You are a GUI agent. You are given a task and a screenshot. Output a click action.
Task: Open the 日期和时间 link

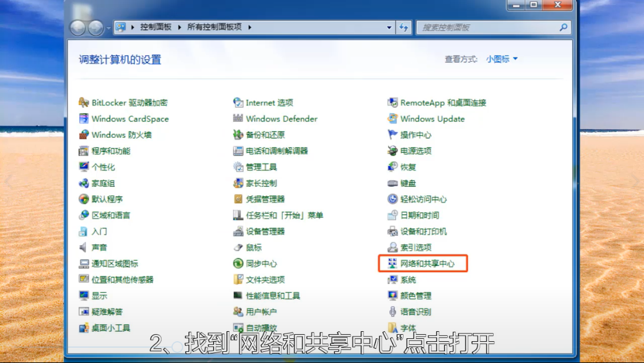(x=420, y=215)
